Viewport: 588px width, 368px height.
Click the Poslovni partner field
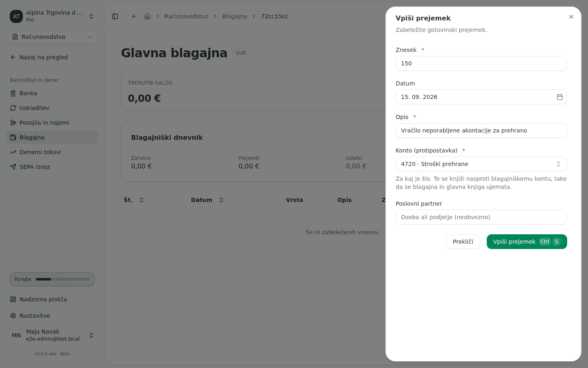pyautogui.click(x=481, y=217)
